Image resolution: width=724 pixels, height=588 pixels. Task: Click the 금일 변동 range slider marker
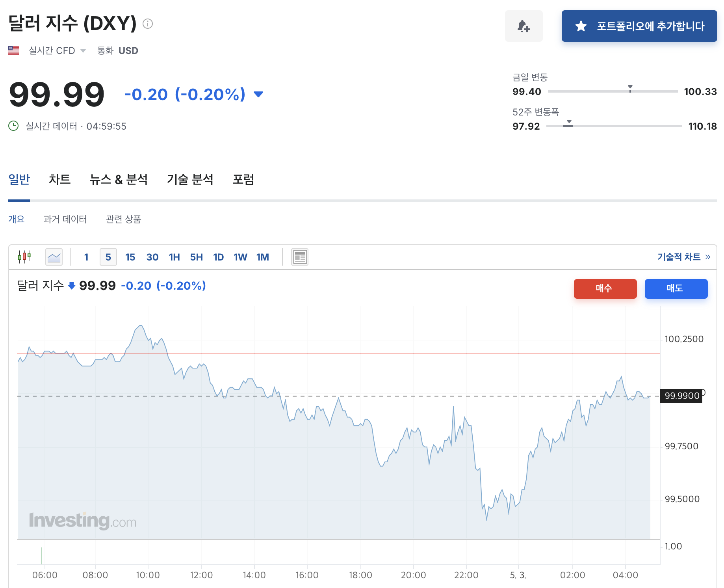[630, 88]
